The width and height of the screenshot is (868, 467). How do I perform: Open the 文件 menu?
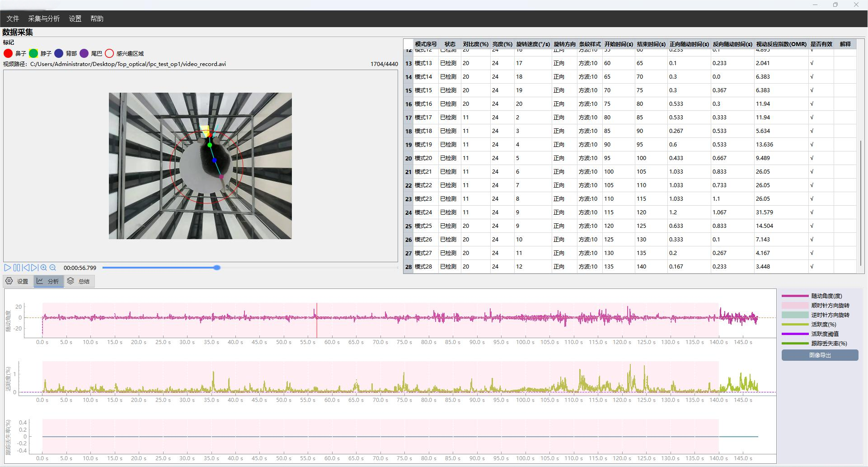tap(13, 19)
